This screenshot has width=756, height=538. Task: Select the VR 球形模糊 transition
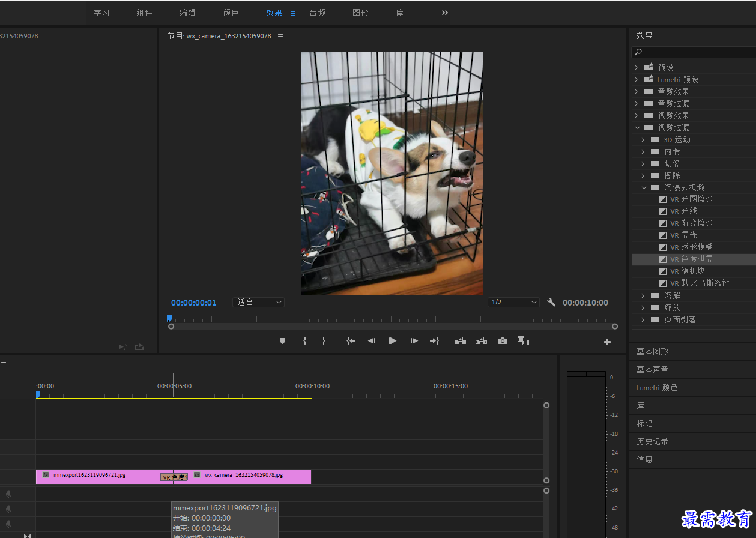coord(691,247)
